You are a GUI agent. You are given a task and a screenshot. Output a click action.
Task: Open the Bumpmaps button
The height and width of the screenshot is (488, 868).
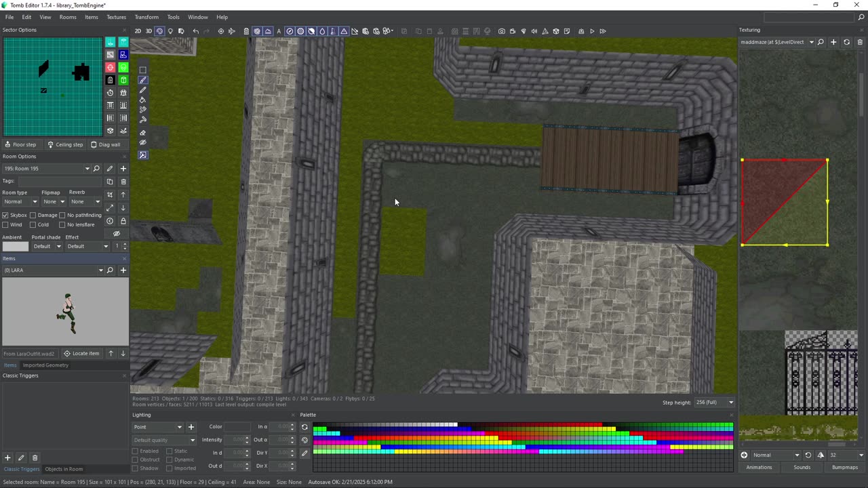[845, 468]
